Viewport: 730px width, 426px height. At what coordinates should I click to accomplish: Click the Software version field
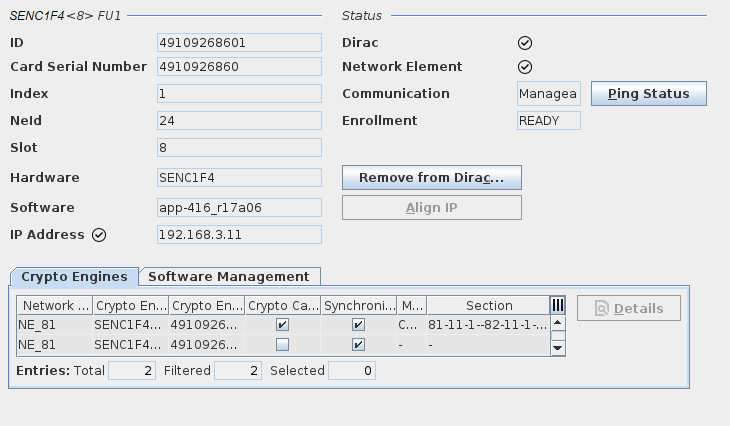coord(239,208)
